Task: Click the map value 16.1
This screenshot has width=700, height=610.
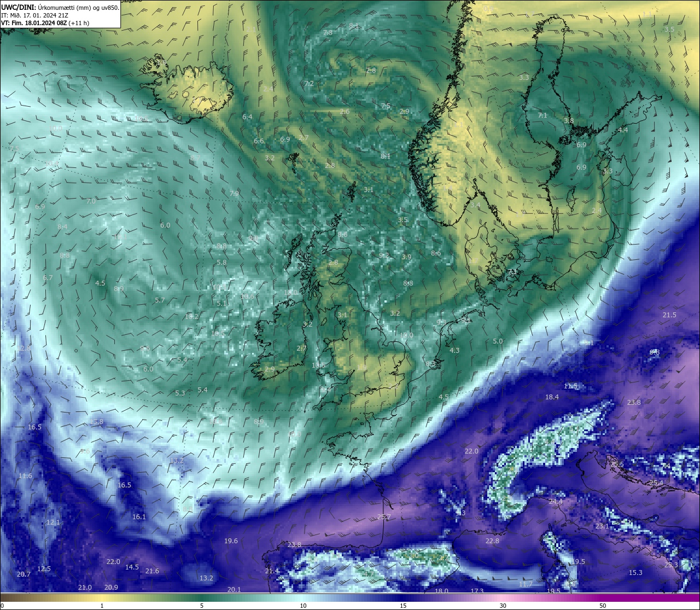Action: coord(139,516)
